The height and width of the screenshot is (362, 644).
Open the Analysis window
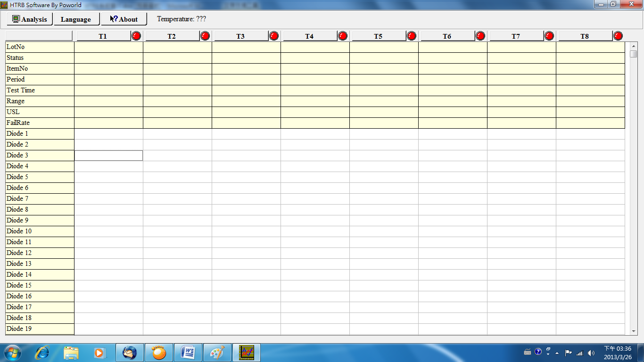[x=29, y=19]
